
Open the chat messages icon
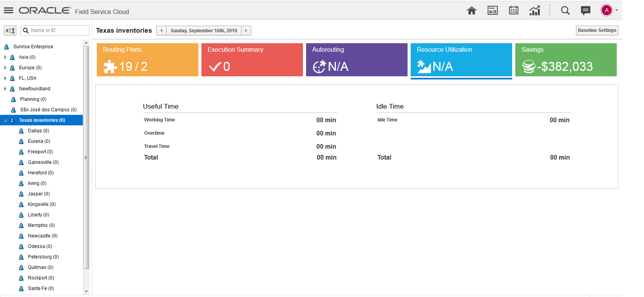(x=586, y=11)
